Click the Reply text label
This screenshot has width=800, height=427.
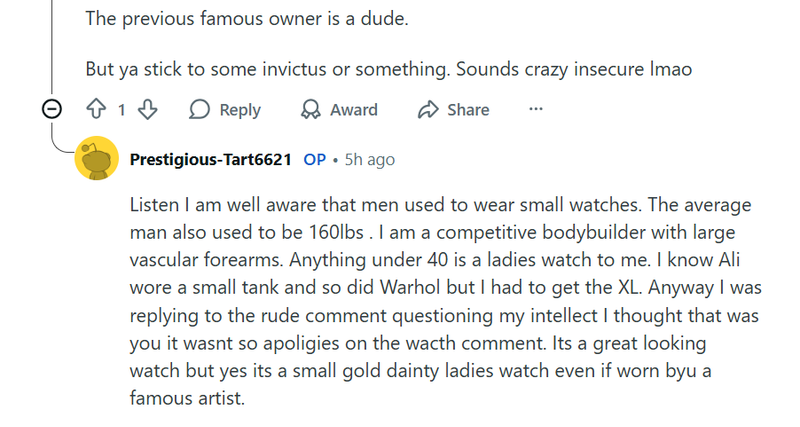coord(239,110)
